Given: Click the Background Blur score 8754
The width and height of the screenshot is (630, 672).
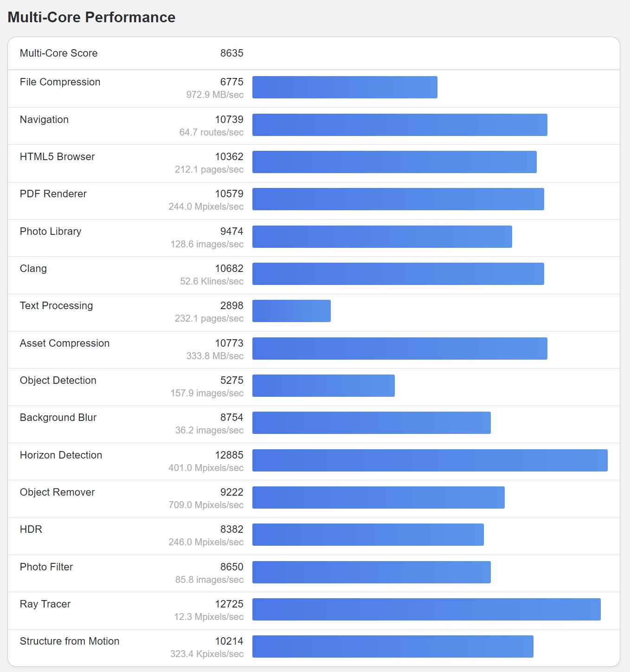Looking at the screenshot, I should point(231,417).
